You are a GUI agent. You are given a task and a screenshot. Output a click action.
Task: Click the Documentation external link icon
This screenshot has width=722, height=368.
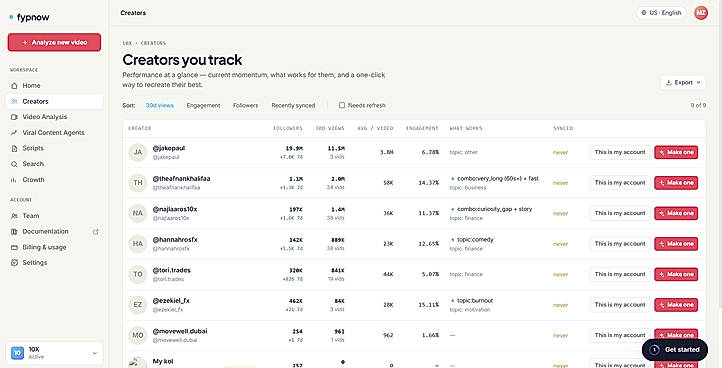point(96,232)
